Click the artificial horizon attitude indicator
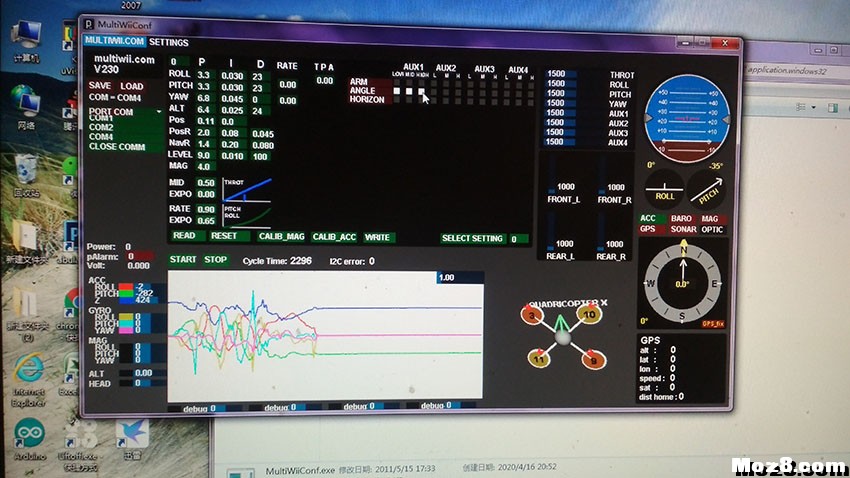This screenshot has height=478, width=850. tap(687, 119)
